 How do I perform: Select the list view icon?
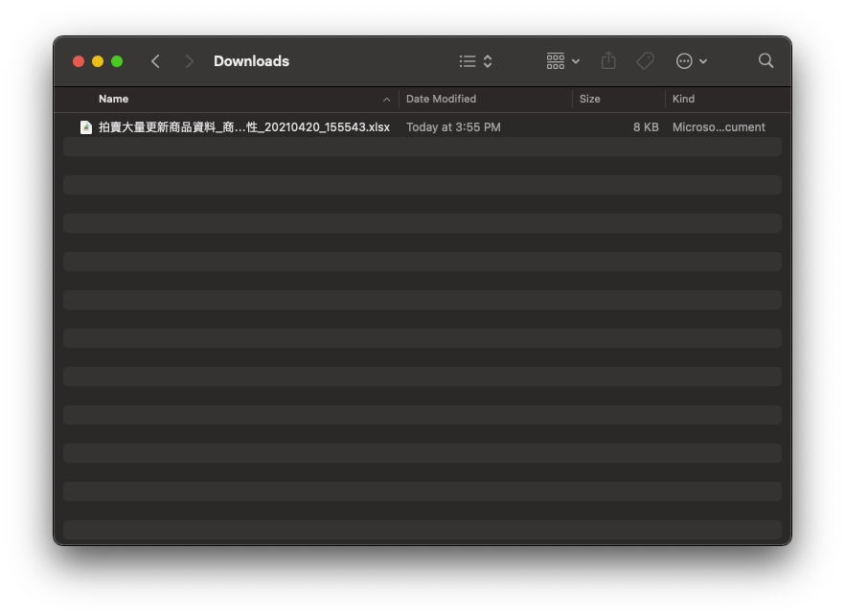(468, 61)
